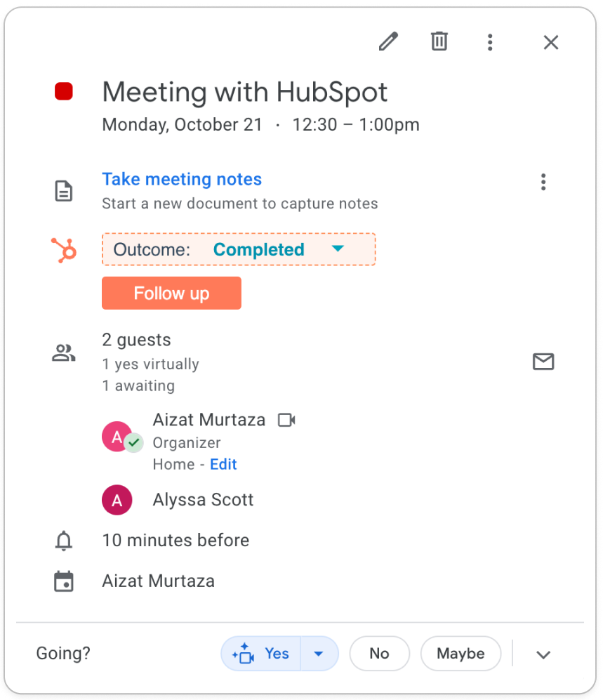This screenshot has width=603, height=700.
Task: Click the 2 guests heading
Action: 137,340
